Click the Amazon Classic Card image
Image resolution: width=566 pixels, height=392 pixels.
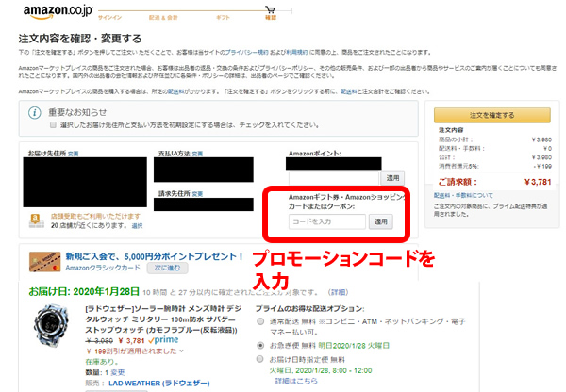(x=44, y=262)
